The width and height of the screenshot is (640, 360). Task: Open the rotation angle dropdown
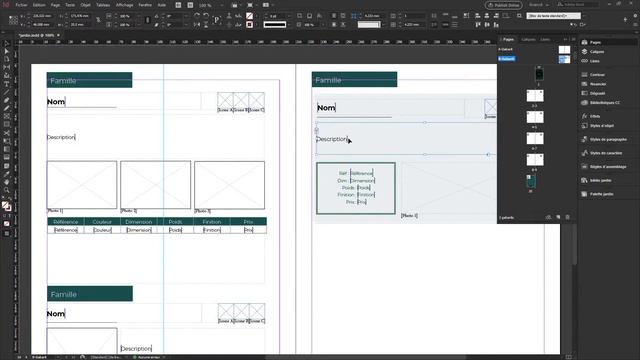pos(187,16)
